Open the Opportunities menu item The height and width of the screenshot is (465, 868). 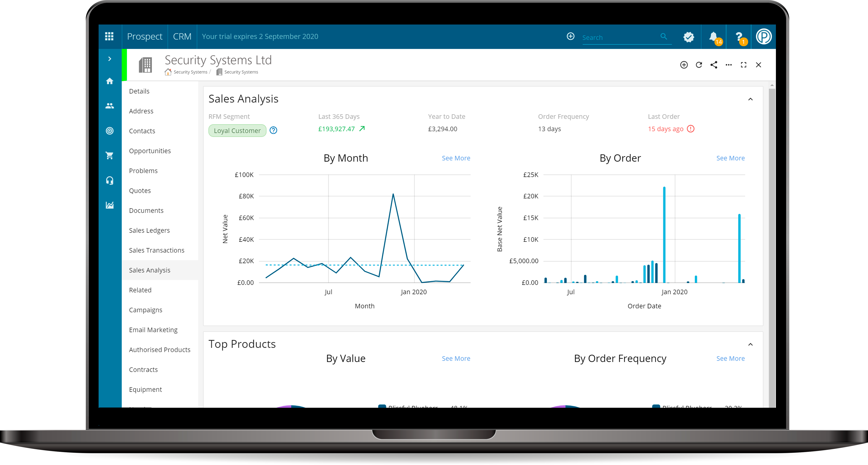pos(150,151)
